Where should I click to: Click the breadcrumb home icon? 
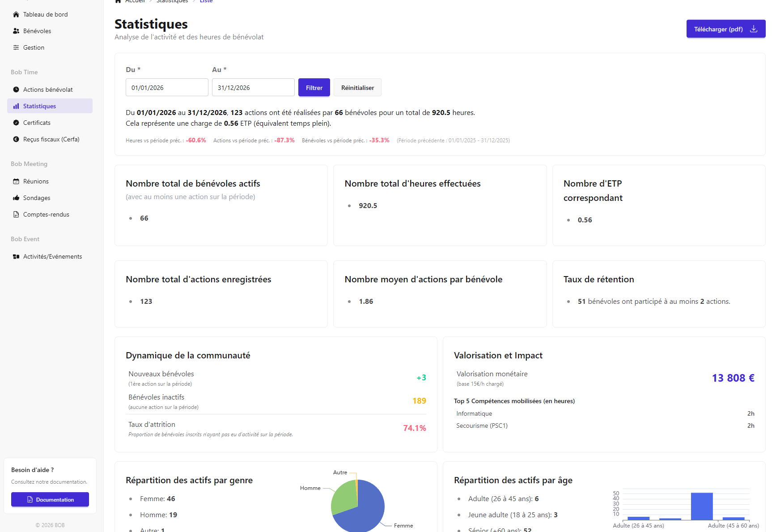(118, 1)
